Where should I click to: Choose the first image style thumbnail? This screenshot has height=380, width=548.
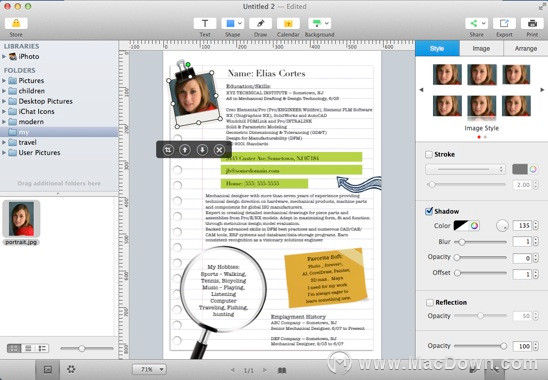447,74
